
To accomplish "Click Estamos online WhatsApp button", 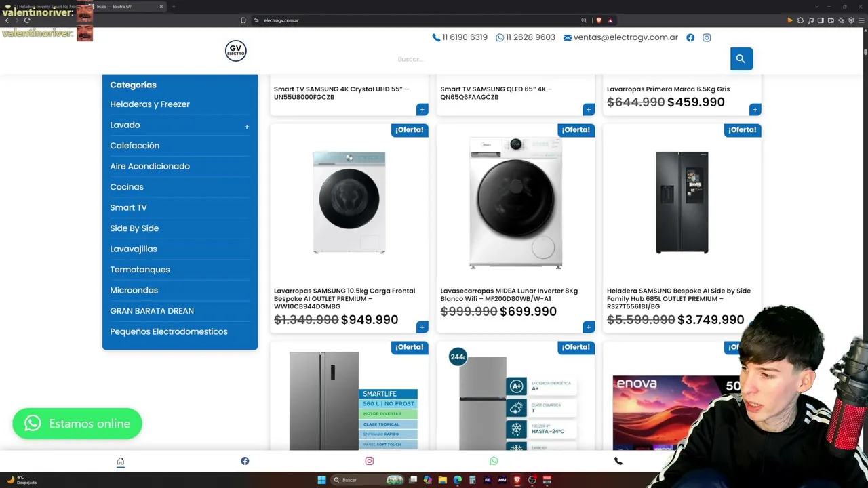I will coord(77,424).
